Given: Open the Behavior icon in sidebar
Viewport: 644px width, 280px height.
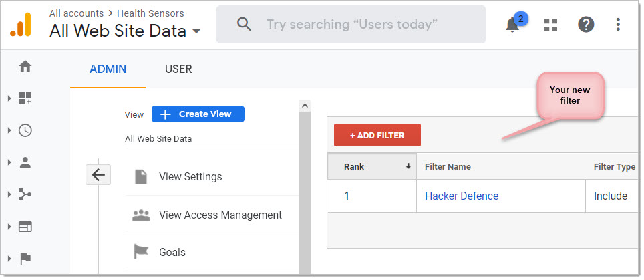Looking at the screenshot, I should 25,227.
